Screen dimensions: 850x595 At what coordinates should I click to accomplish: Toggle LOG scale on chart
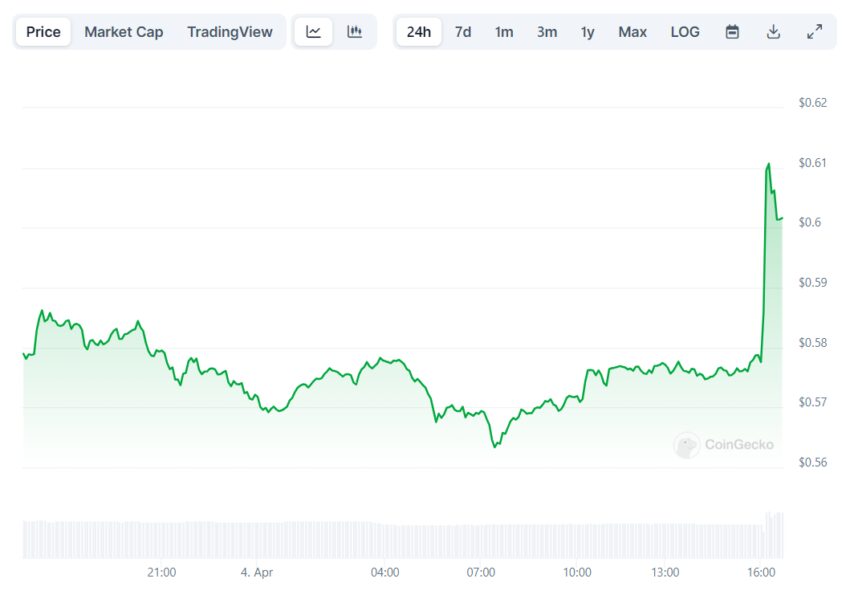coord(685,32)
